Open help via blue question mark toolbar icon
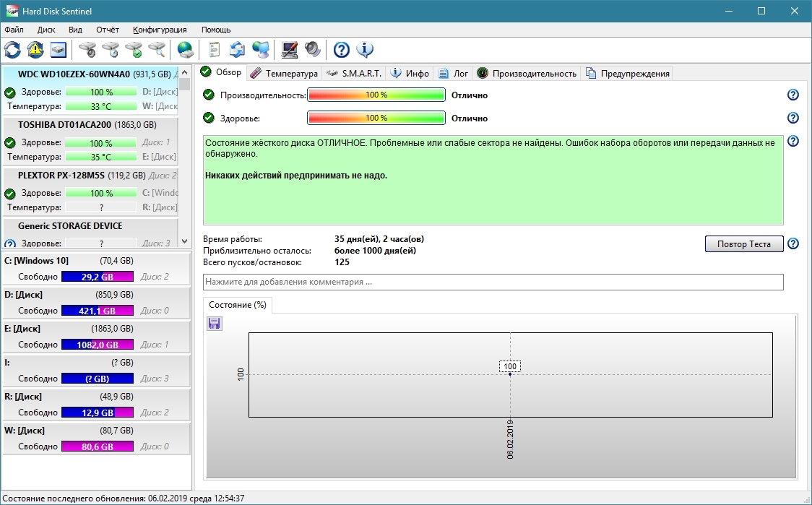 [342, 50]
